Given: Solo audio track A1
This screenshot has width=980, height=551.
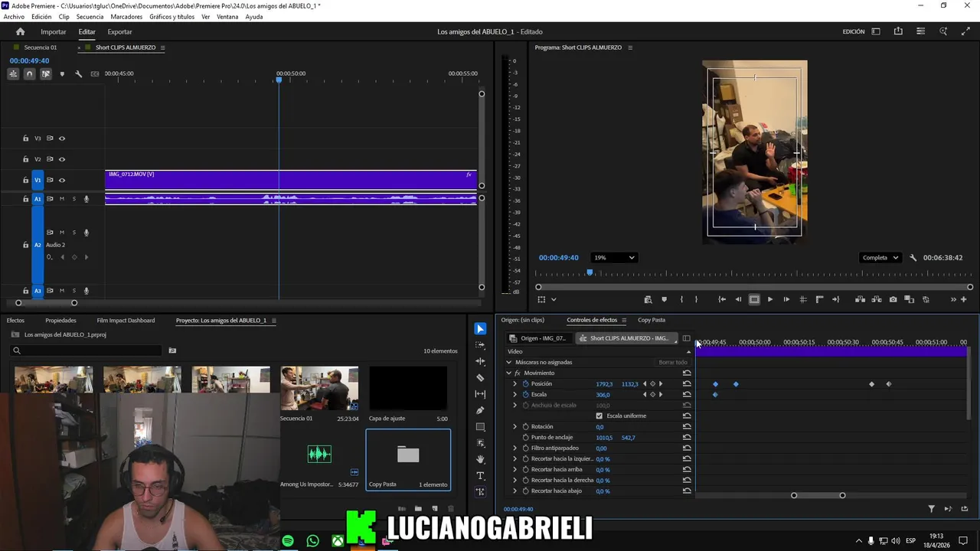Looking at the screenshot, I should 74,199.
